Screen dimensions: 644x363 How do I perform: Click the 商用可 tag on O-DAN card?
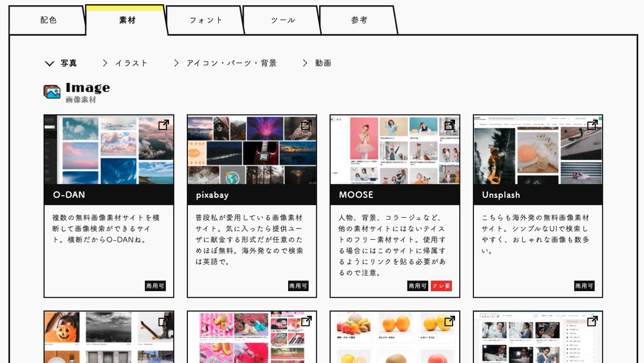point(156,286)
